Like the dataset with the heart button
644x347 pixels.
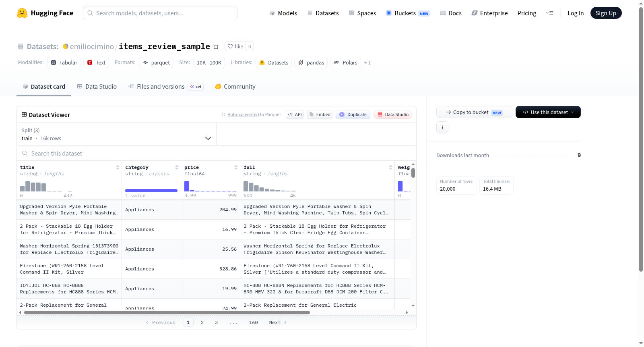tap(235, 46)
